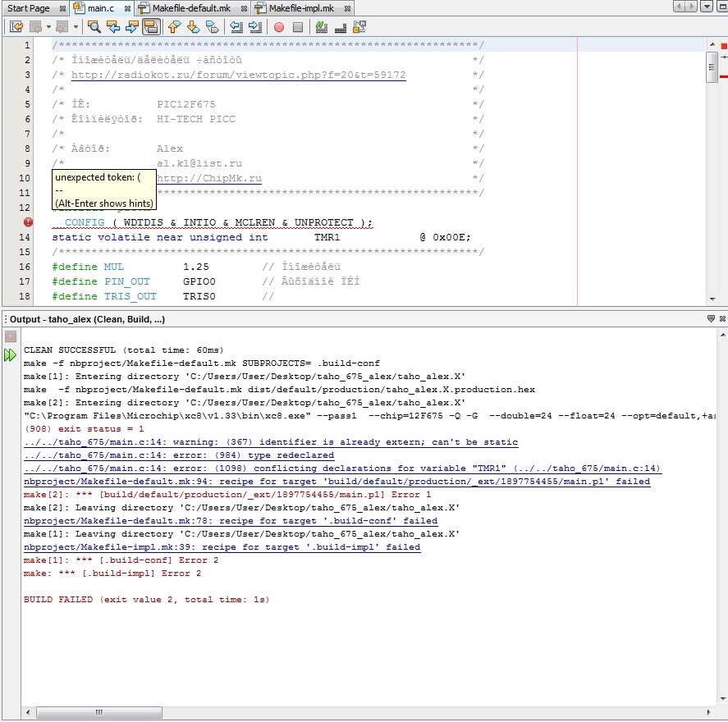
Task: Click the red error stripe marker in editor
Action: tap(723, 76)
